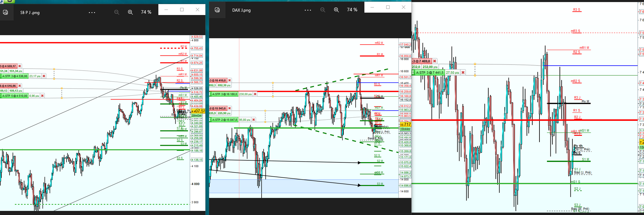The height and width of the screenshot is (215, 644).
Task: Select the -3 @ 7 469,0 position label
Action: click(422, 61)
